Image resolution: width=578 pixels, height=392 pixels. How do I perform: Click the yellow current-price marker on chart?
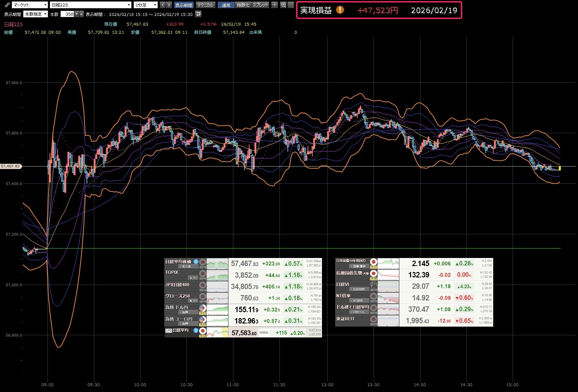coord(559,168)
